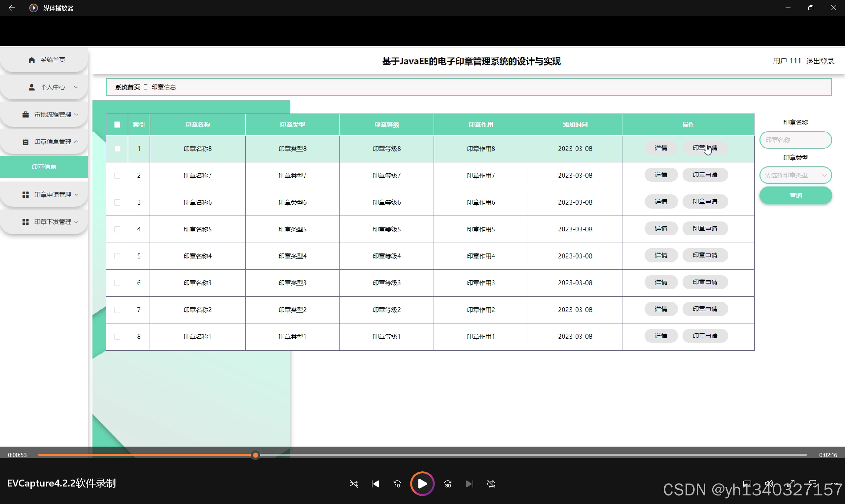This screenshot has width=845, height=504.
Task: Open the 个人中心 menu
Action: click(x=44, y=87)
